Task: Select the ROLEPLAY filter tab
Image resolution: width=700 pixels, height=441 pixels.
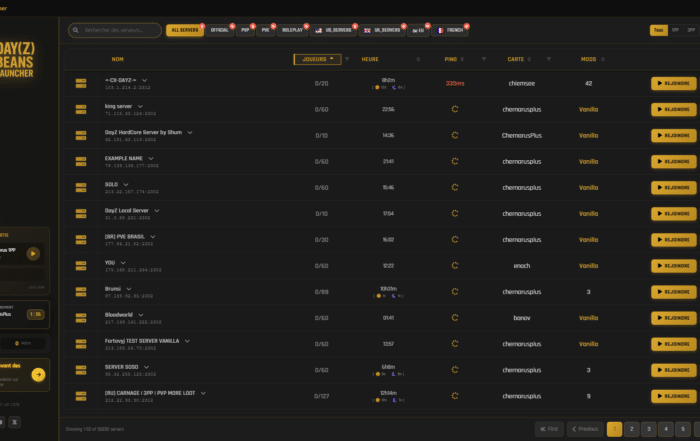Action: (292, 30)
